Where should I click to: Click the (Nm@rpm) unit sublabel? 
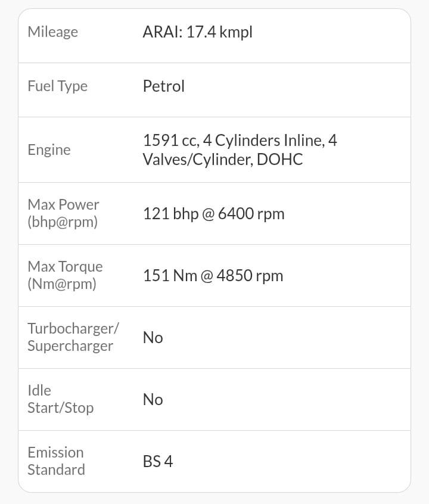[61, 284]
